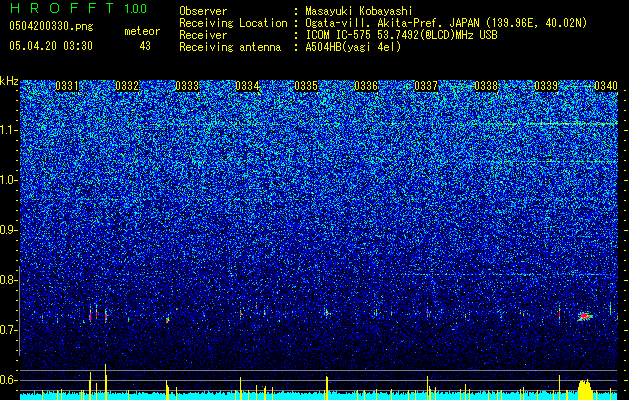This screenshot has width=629, height=400.
Task: Click the 1.0 kHz axis label
Action: click(x=7, y=180)
